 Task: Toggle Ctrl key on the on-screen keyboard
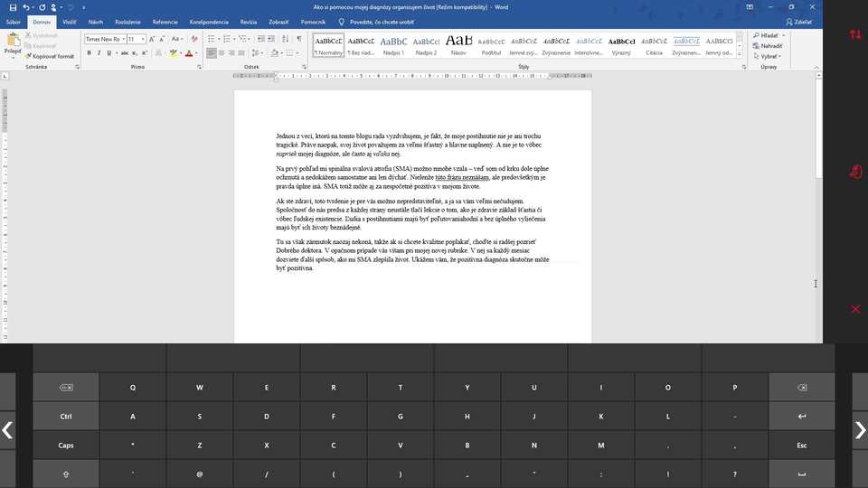(66, 416)
